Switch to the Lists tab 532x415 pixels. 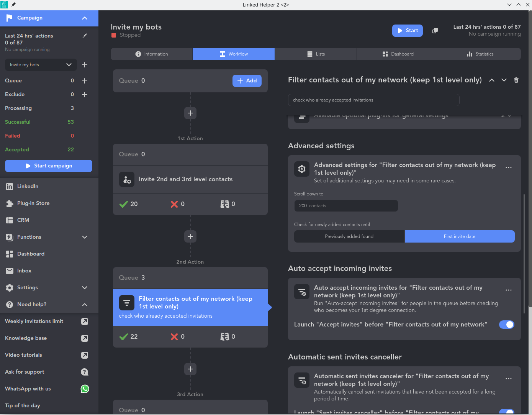coord(316,54)
